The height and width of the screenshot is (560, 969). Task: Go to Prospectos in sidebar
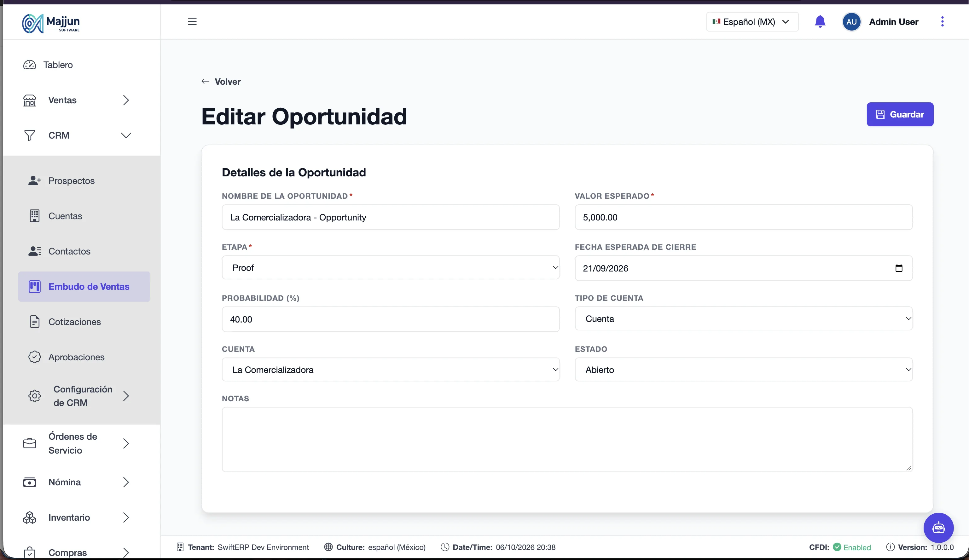pyautogui.click(x=84, y=180)
